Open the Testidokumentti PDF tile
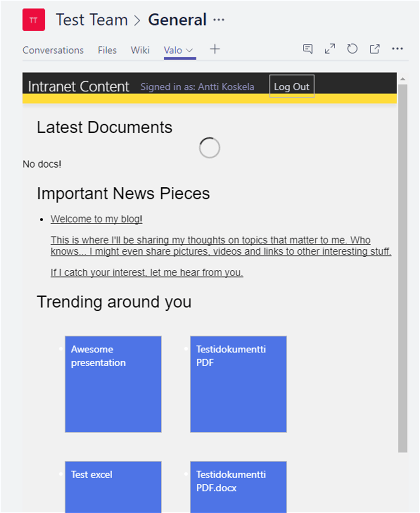 point(238,384)
